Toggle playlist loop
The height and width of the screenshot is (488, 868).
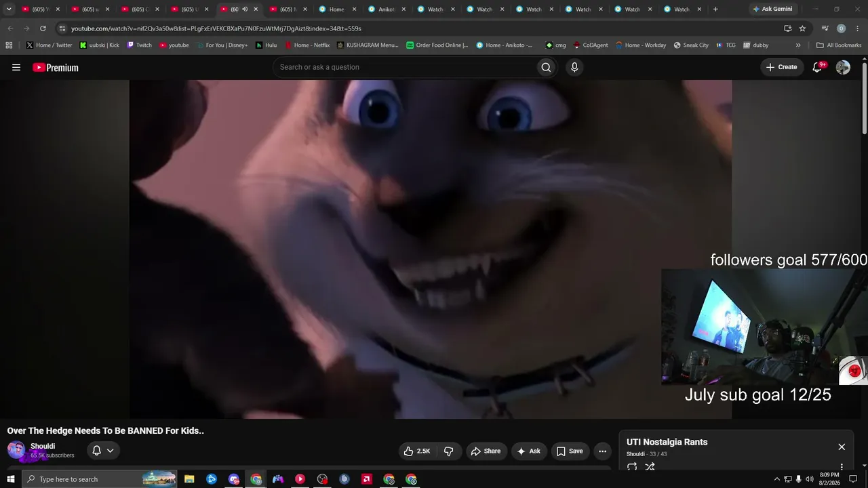[x=632, y=467]
